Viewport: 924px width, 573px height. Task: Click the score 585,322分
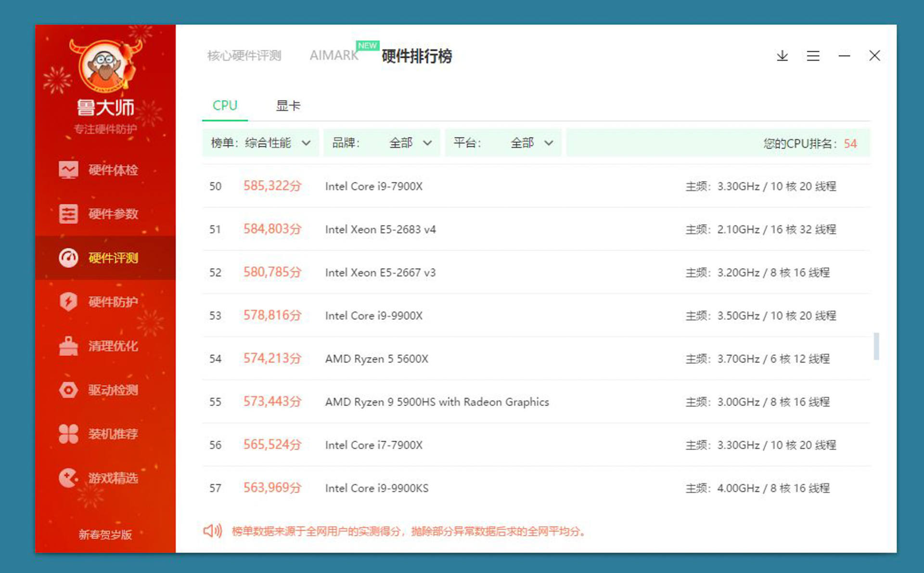tap(272, 186)
